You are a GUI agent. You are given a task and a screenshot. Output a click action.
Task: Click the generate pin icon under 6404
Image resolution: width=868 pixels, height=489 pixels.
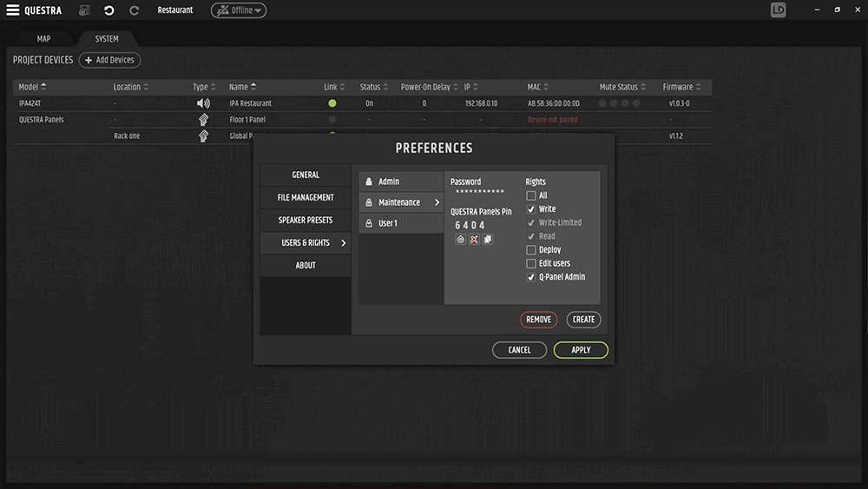point(461,239)
